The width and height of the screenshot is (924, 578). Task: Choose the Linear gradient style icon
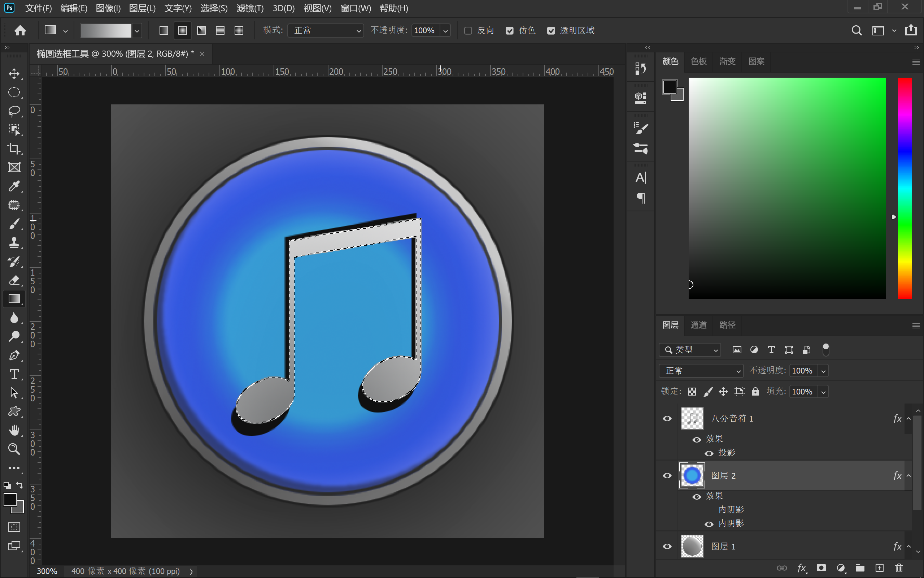click(164, 30)
